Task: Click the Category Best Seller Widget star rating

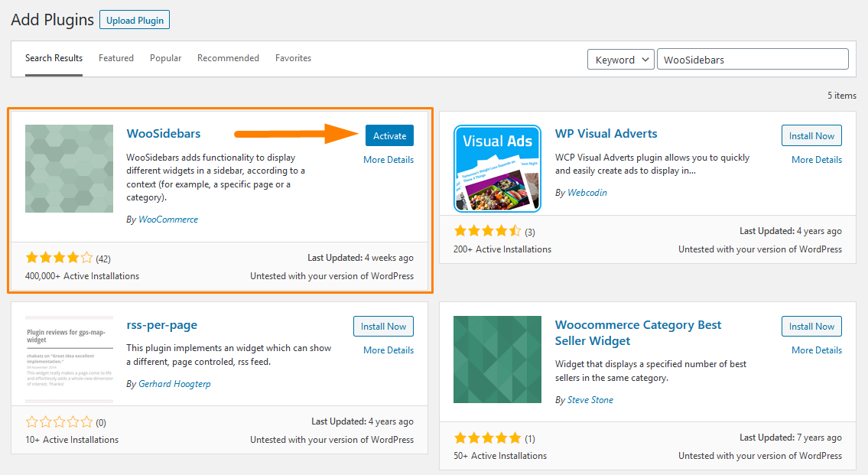Action: [x=487, y=438]
